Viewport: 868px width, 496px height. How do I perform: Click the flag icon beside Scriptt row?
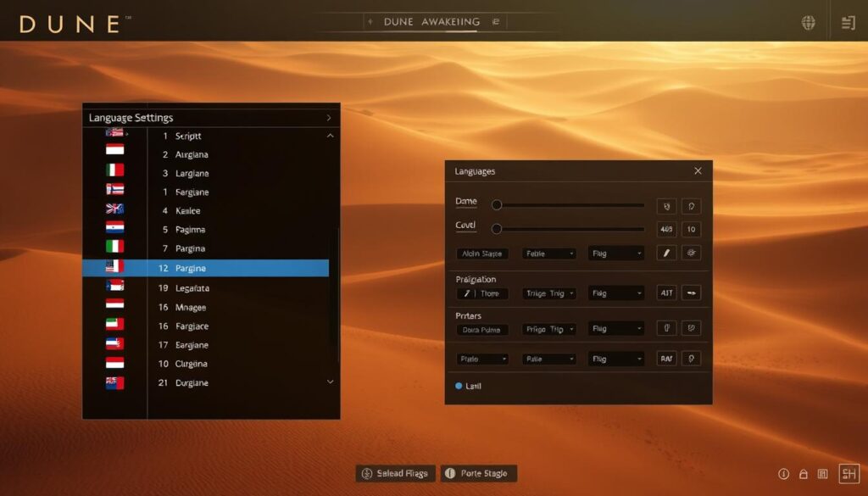(114, 133)
